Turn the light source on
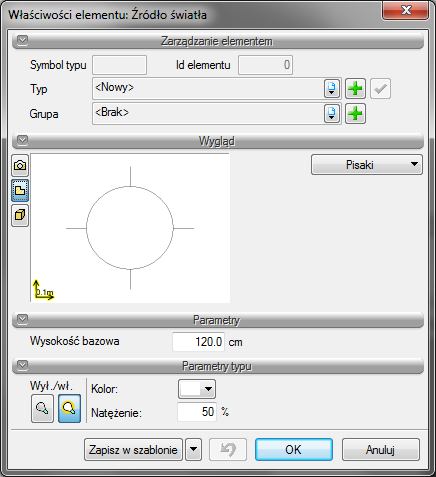The width and height of the screenshot is (436, 477). tap(69, 409)
